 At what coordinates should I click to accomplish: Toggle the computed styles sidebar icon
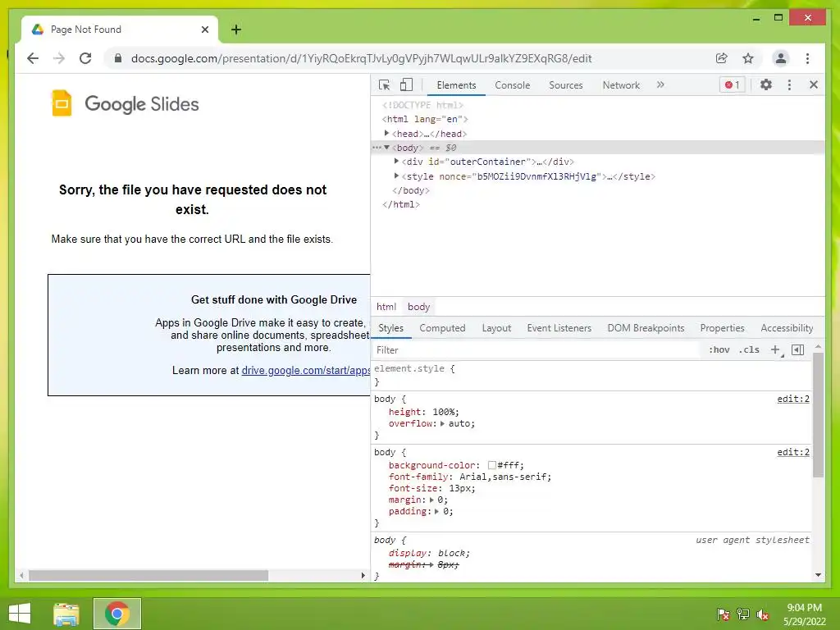tap(797, 349)
